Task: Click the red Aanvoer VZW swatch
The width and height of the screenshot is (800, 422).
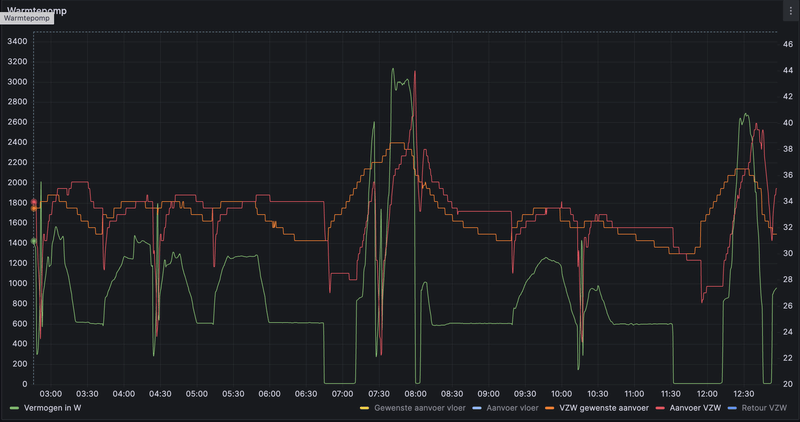Action: coord(660,408)
